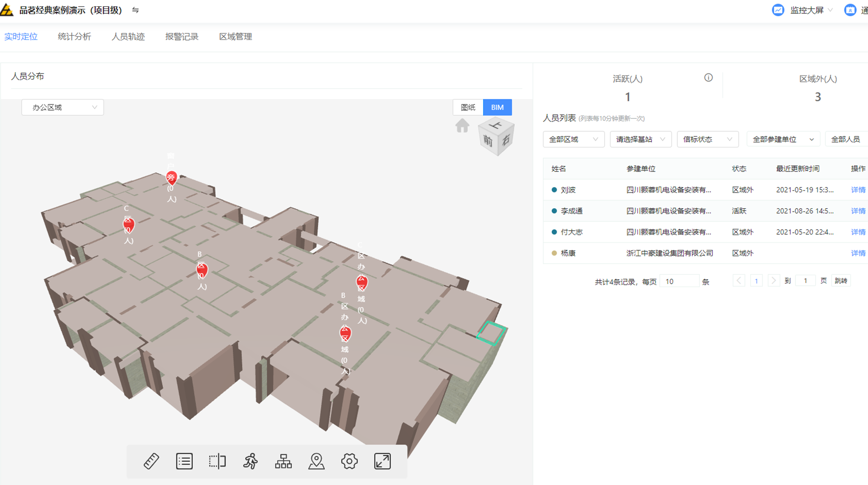Expand the 全部区域 filter dropdown

click(573, 140)
